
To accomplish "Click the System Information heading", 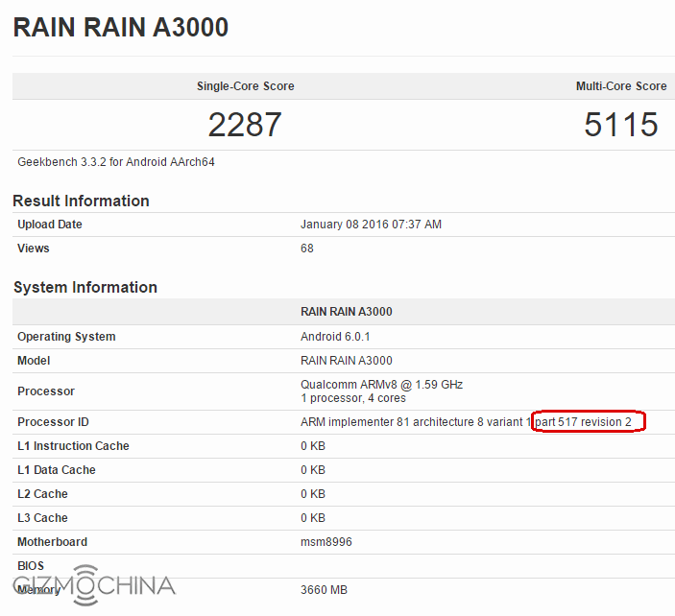I will (x=85, y=287).
